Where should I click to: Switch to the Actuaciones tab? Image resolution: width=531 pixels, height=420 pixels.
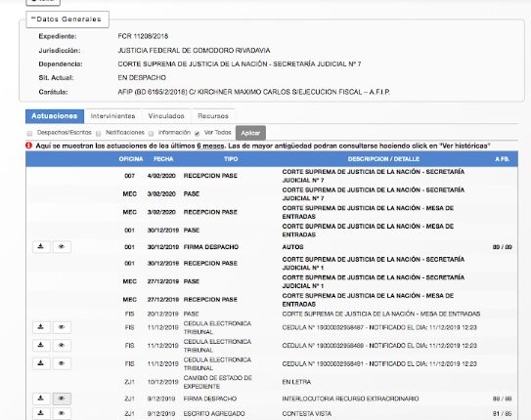coord(55,116)
